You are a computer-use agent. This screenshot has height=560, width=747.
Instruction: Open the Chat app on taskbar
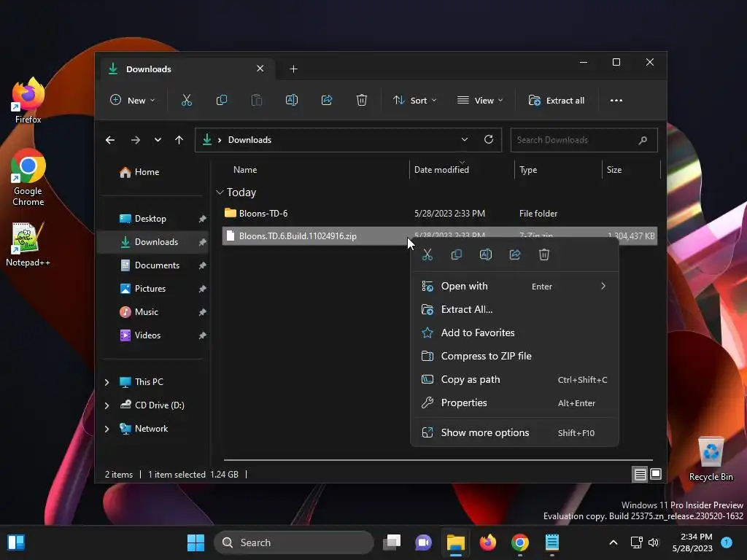[424, 542]
